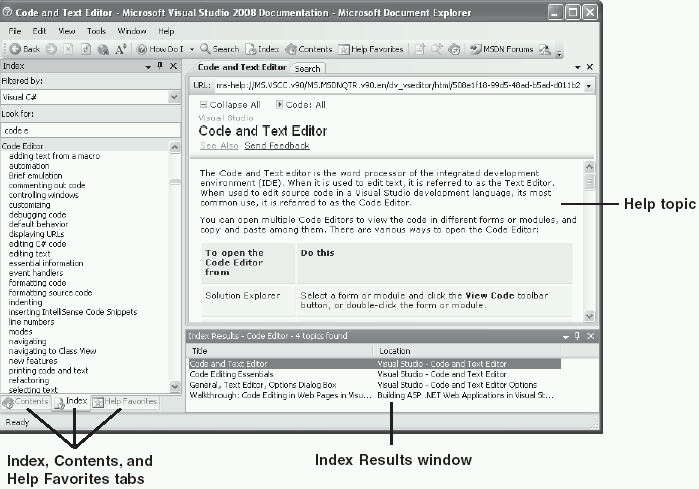Viewport: 699px width, 489px height.
Task: Select 'Brief emulation' index entry
Action: (35, 176)
